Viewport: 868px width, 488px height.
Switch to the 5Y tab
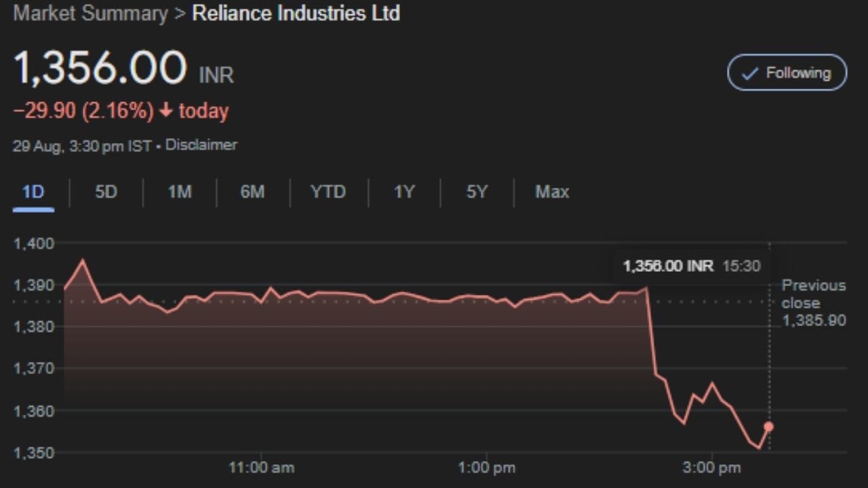point(477,192)
